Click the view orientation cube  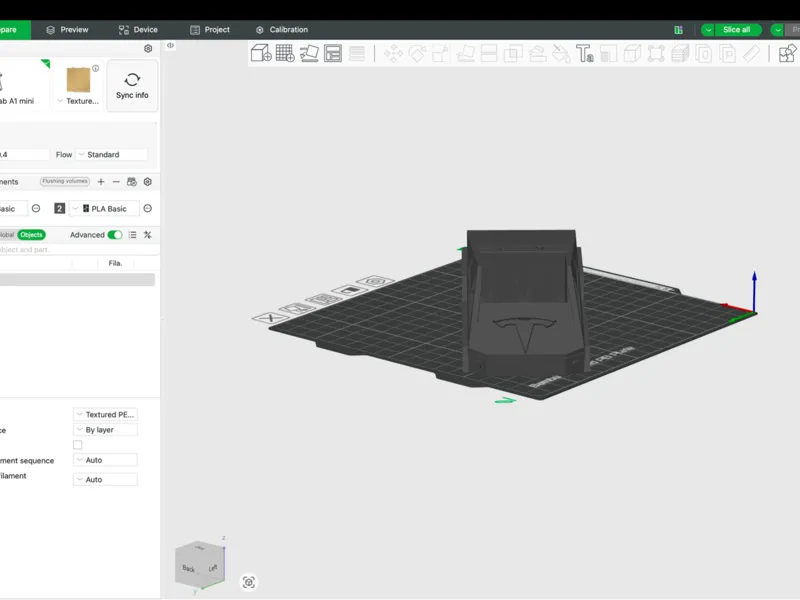[199, 563]
